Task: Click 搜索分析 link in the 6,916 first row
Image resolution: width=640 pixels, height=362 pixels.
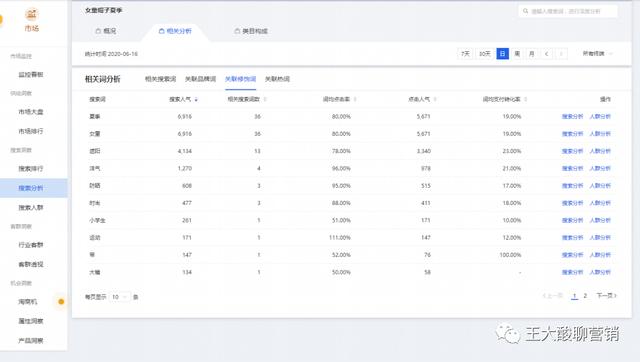Action: click(x=572, y=116)
